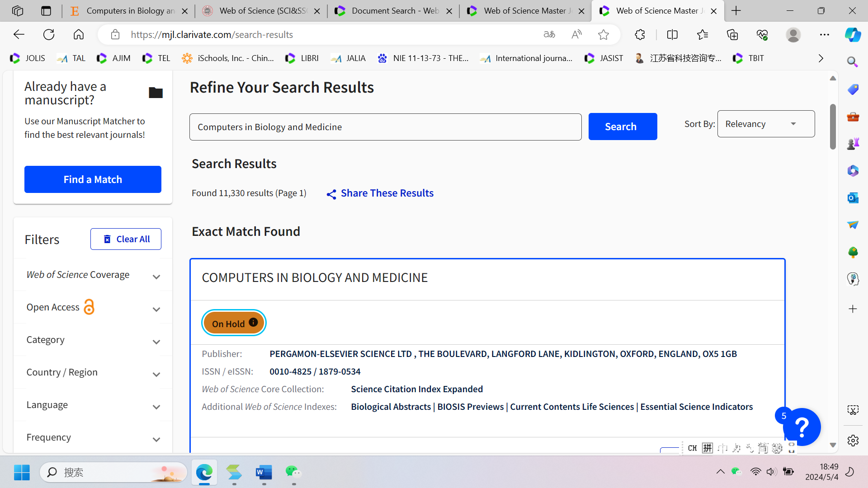Expand the Country / Region filter
The width and height of the screenshot is (868, 488).
tap(93, 373)
